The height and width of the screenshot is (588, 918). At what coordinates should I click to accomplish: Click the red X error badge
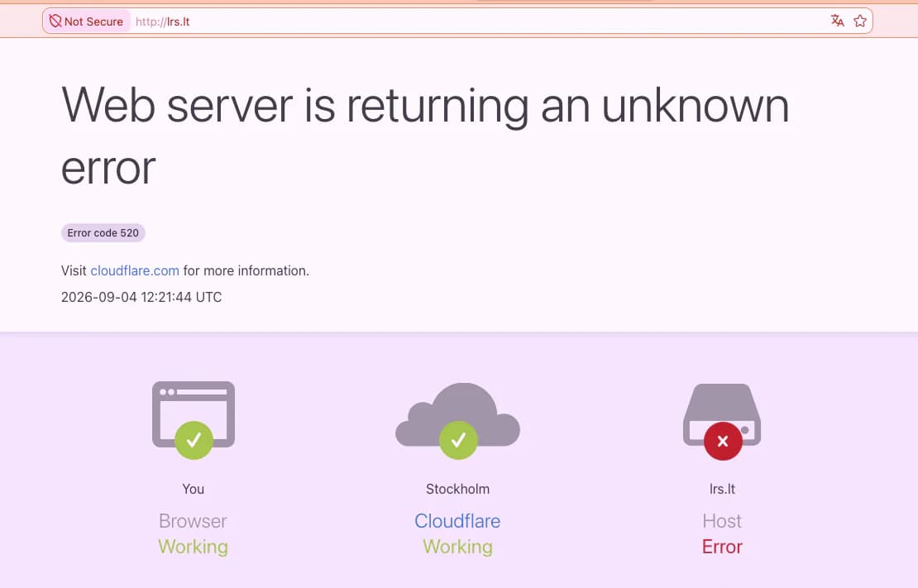[x=723, y=441]
